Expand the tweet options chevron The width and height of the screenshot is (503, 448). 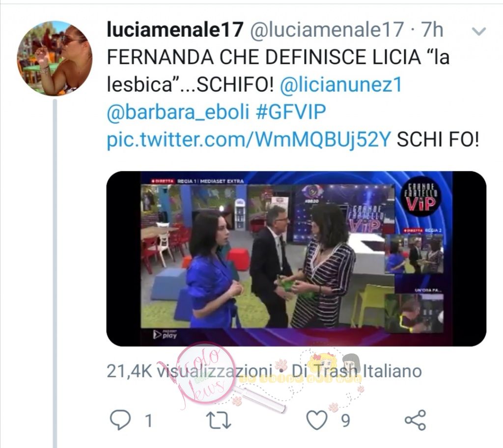tap(478, 31)
